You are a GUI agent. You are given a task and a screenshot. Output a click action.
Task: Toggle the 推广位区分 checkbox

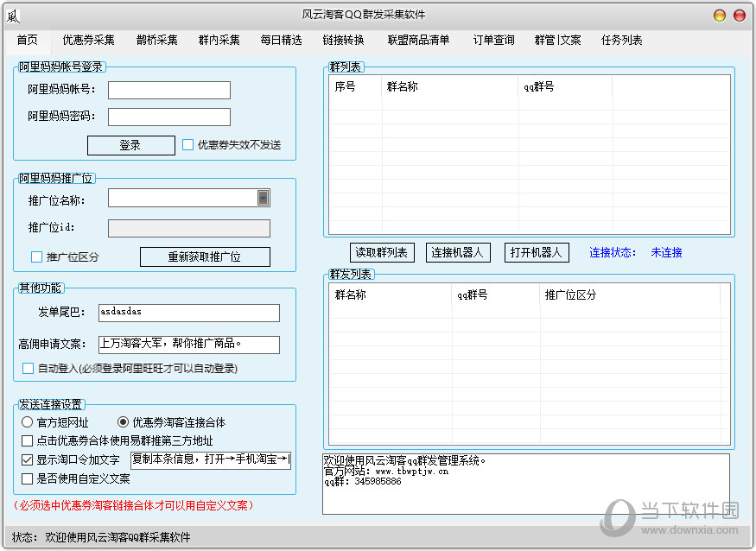click(36, 257)
